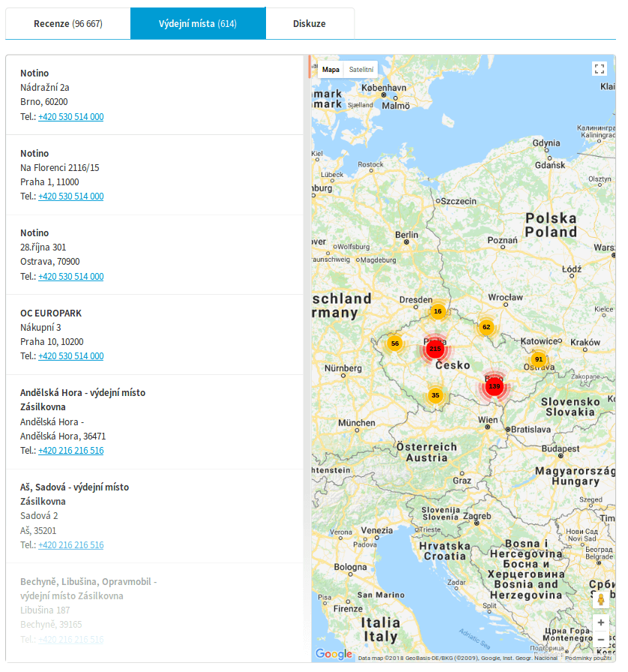Viewport: 628px width, 672px height.
Task: Open the Diskuze tab
Action: pos(310,23)
